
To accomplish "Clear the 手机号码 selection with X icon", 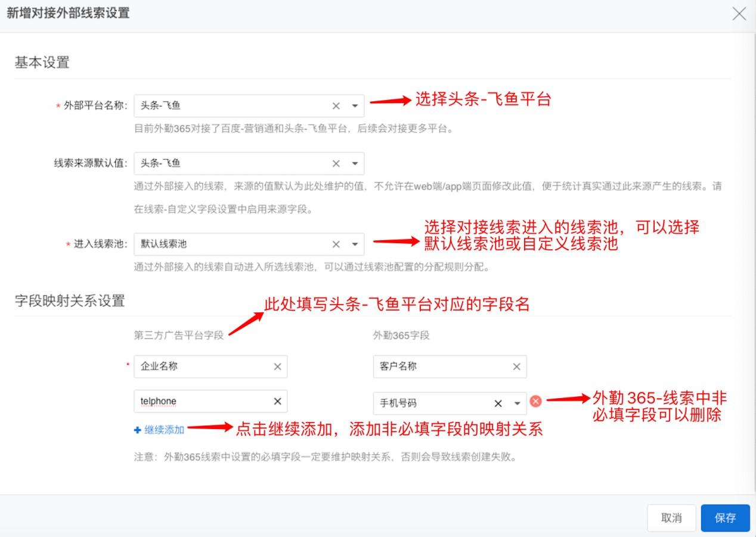I will tap(498, 403).
